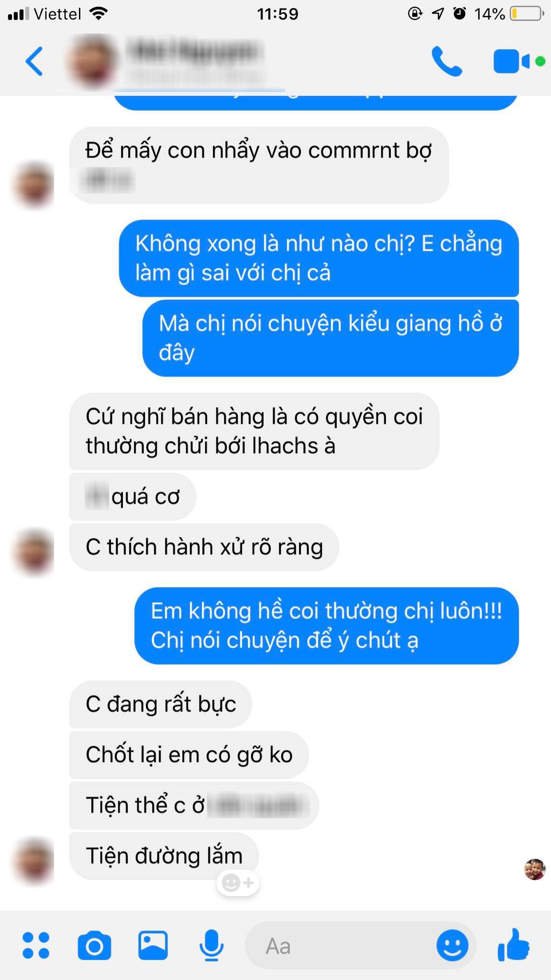Tap the blue back arrow

pyautogui.click(x=34, y=61)
